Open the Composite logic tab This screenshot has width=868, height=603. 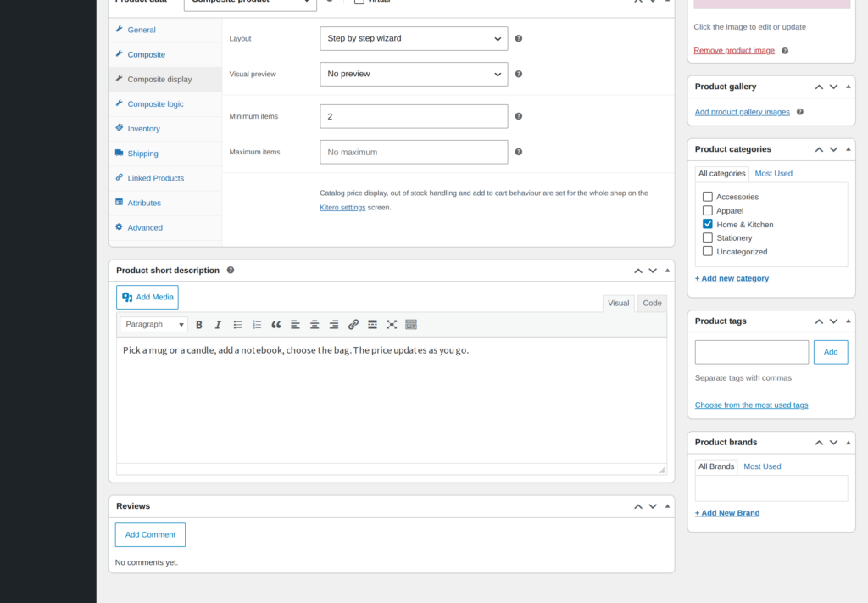[165, 104]
